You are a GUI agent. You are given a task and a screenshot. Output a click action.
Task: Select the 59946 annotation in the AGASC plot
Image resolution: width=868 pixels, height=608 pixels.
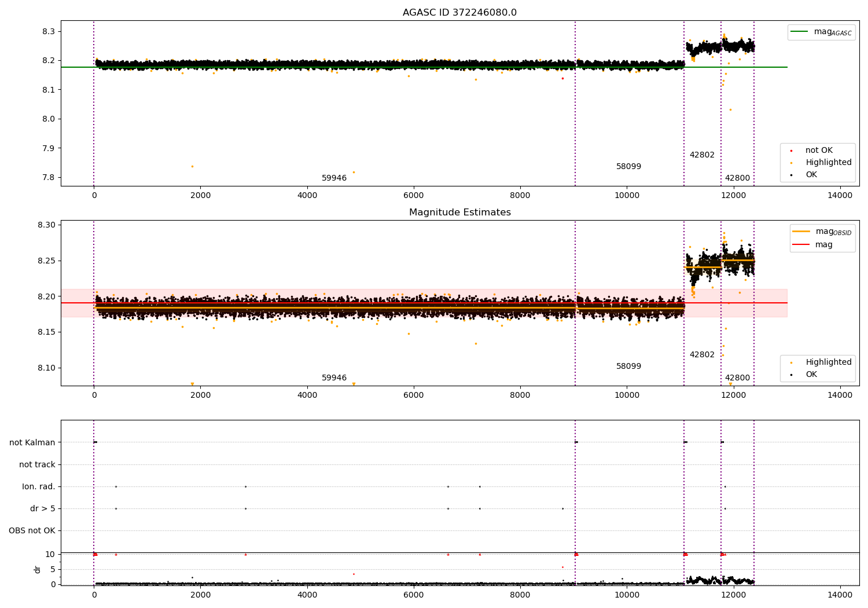coord(334,178)
